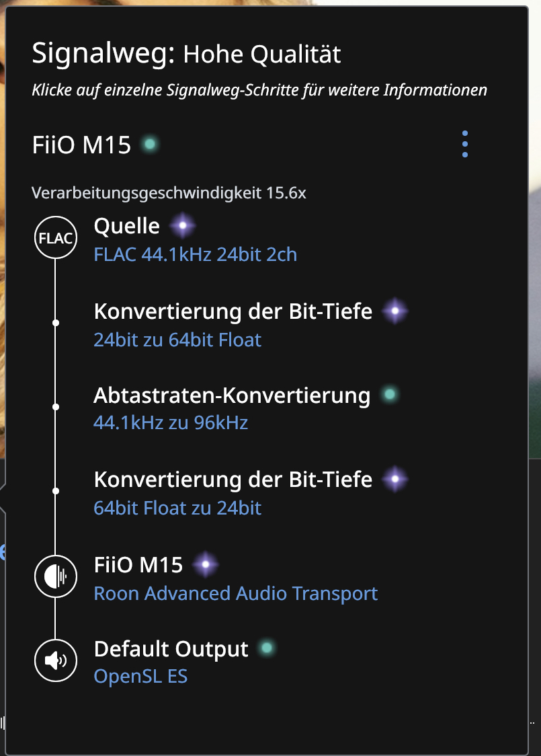Image resolution: width=541 pixels, height=756 pixels.
Task: Click the FiiO M15 waveform device icon
Action: [x=56, y=576]
